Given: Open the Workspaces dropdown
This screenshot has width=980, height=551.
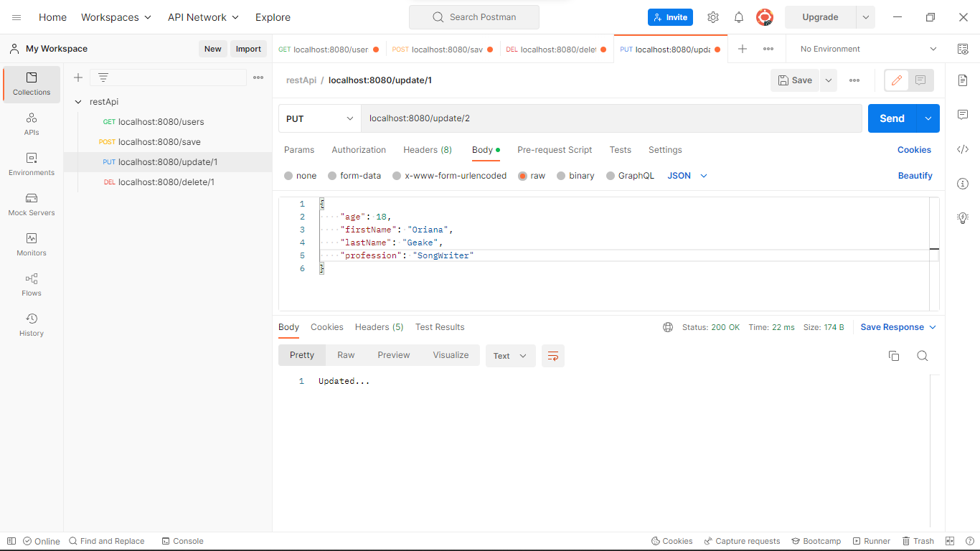Looking at the screenshot, I should [x=116, y=17].
